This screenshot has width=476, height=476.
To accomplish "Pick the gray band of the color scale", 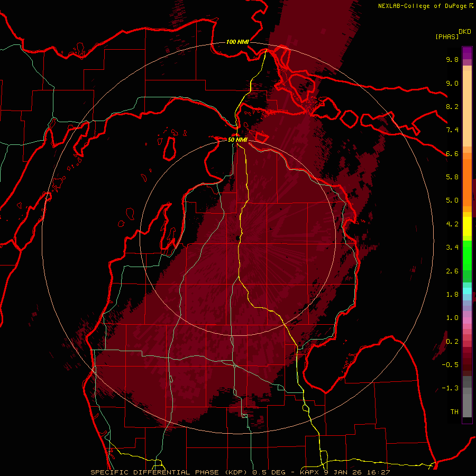I will coord(467,397).
